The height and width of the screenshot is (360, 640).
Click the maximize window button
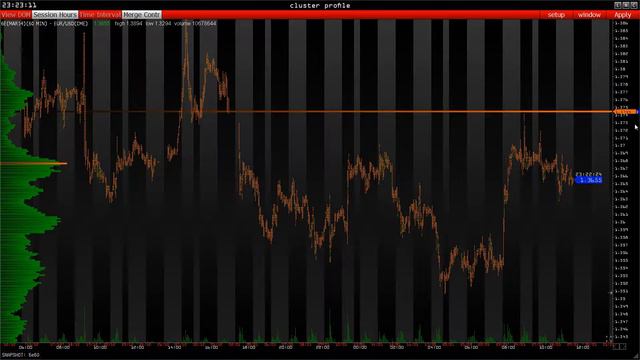(x=626, y=5)
